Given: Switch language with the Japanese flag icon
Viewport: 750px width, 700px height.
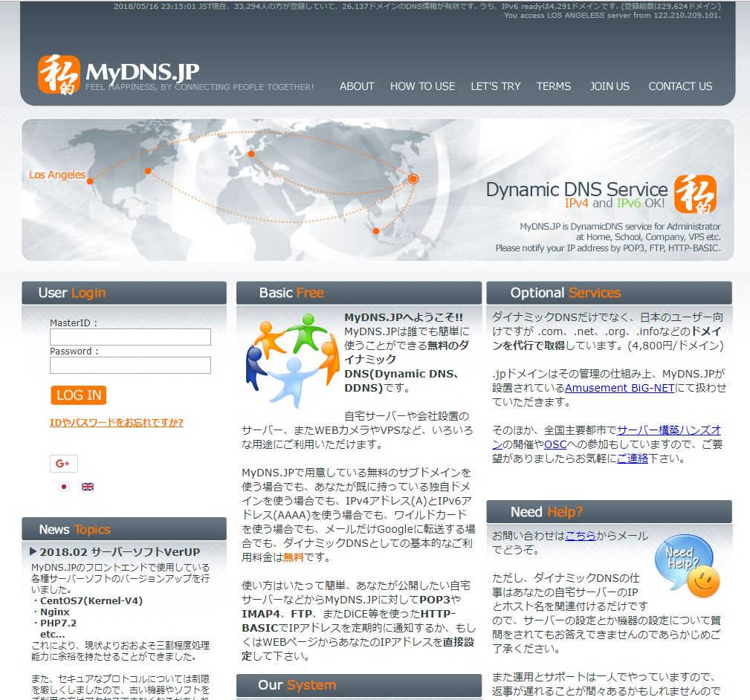Looking at the screenshot, I should 64,487.
